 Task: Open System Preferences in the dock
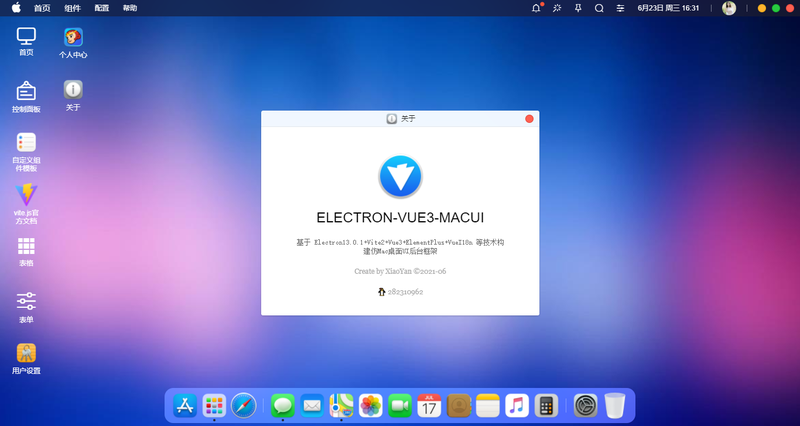(x=586, y=406)
